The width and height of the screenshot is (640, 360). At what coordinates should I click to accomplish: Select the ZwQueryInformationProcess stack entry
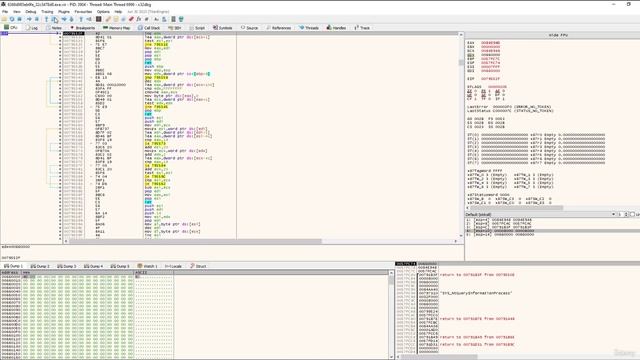(x=476, y=293)
